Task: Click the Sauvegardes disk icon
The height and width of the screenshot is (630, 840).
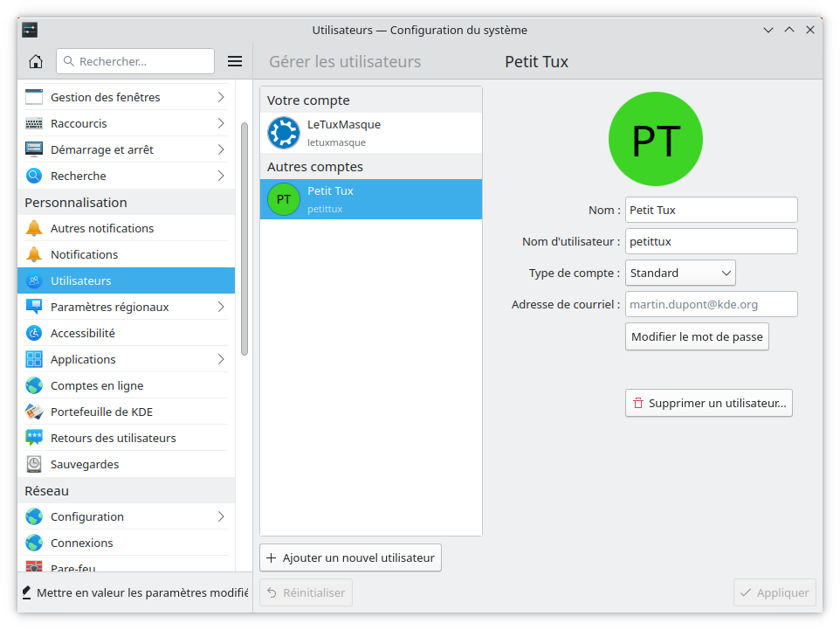Action: pos(34,464)
